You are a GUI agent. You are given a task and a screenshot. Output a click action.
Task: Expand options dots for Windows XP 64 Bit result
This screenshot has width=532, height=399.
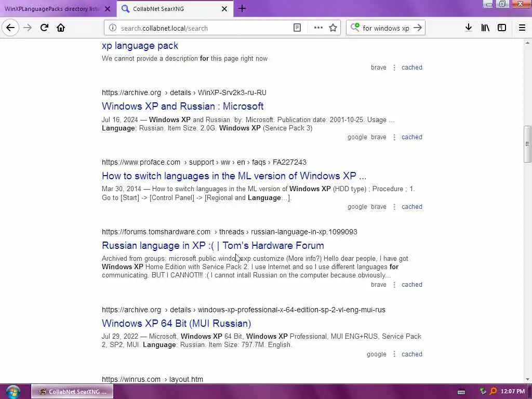[x=394, y=354]
